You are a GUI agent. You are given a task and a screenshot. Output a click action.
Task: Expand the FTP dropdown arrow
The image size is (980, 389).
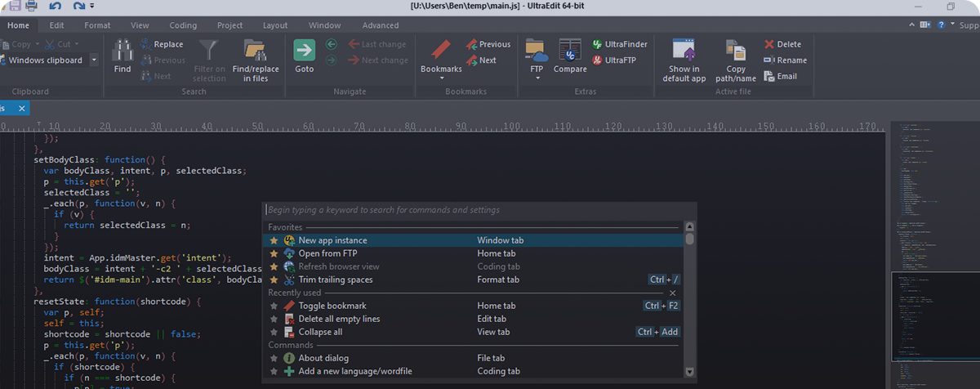[x=536, y=78]
